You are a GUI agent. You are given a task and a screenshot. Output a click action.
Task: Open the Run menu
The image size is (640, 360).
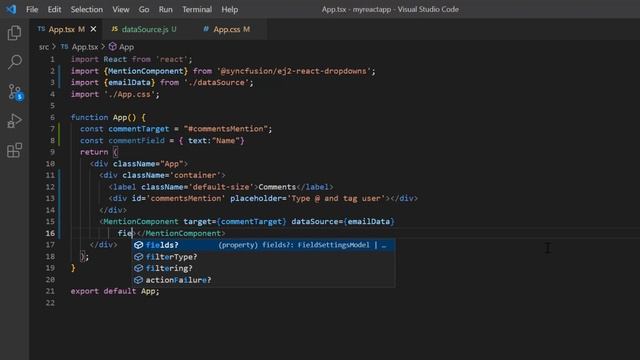(165, 9)
